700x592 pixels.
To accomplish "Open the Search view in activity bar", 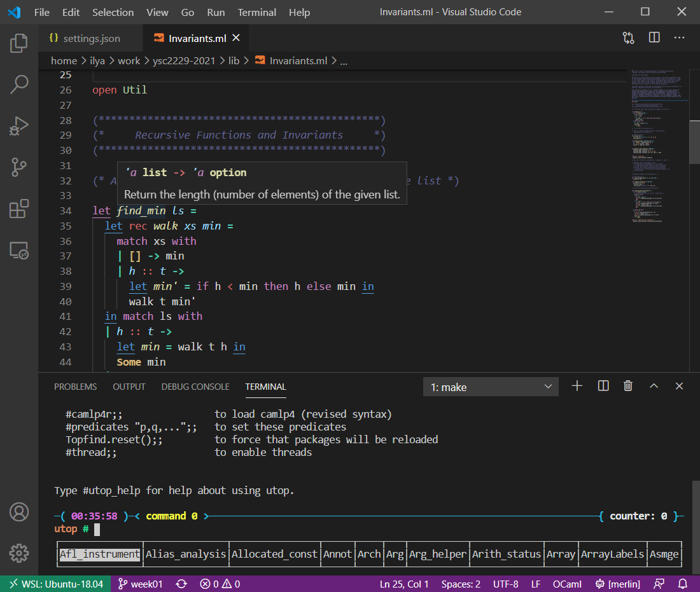I will 19,84.
